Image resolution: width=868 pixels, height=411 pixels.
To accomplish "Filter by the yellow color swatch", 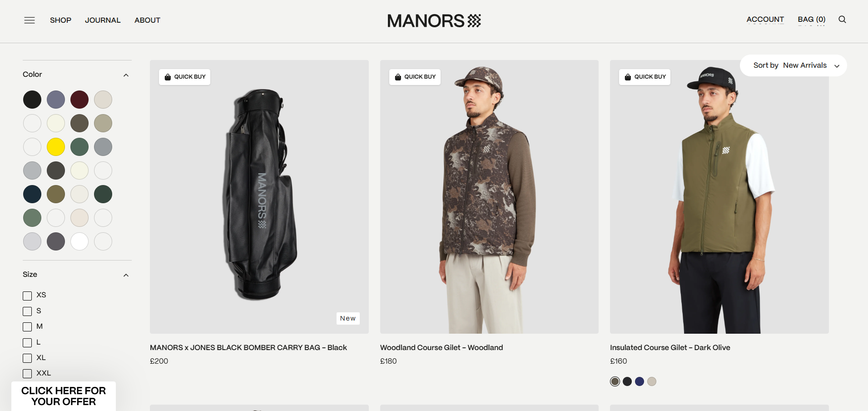I will coord(56,147).
